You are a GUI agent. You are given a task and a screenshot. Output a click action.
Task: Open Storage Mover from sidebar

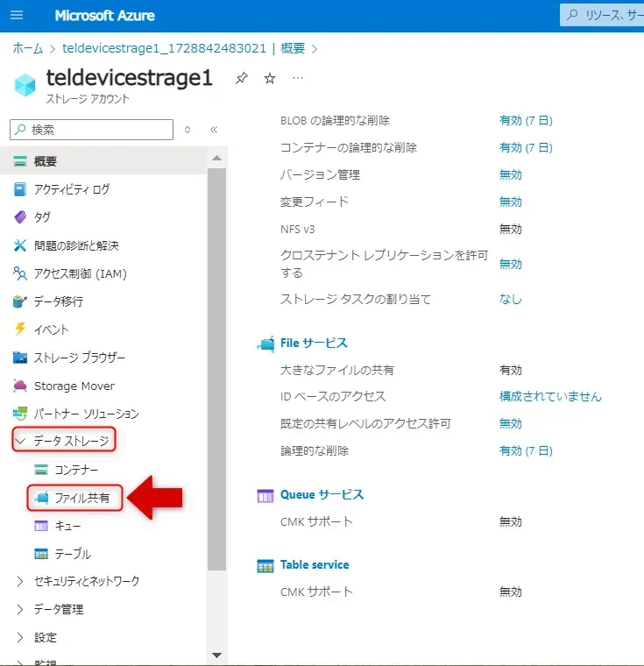(74, 386)
